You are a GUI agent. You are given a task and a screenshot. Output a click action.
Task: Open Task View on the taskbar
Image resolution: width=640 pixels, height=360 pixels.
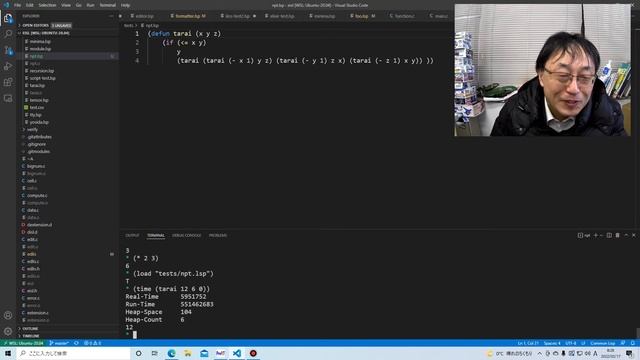155,353
